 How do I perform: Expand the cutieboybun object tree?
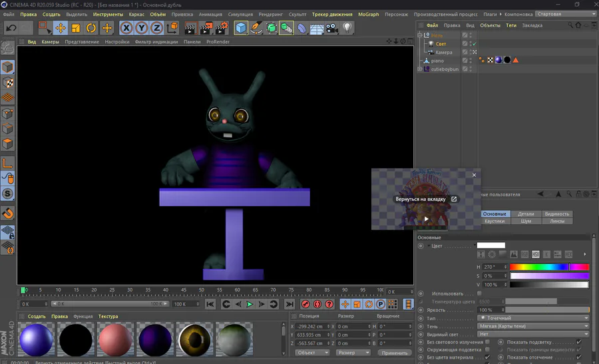[x=420, y=69]
